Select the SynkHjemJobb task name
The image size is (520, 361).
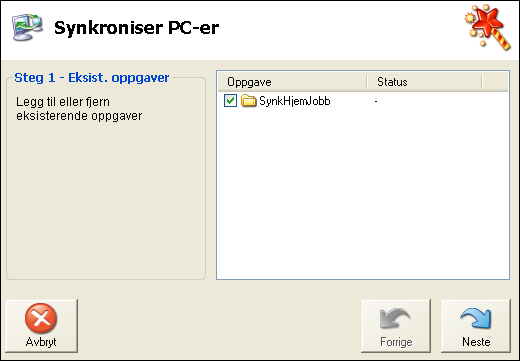point(295,101)
